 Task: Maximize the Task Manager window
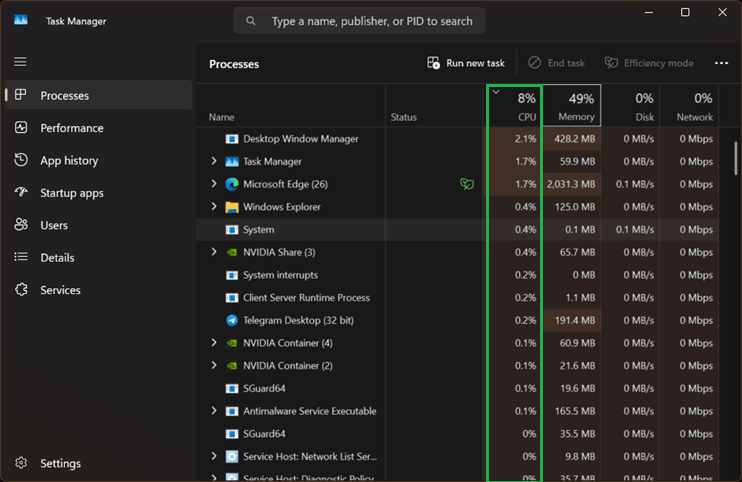coord(685,12)
